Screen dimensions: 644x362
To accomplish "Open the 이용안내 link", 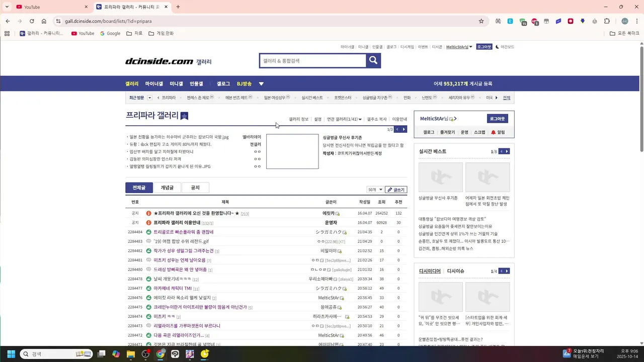I will point(399,119).
